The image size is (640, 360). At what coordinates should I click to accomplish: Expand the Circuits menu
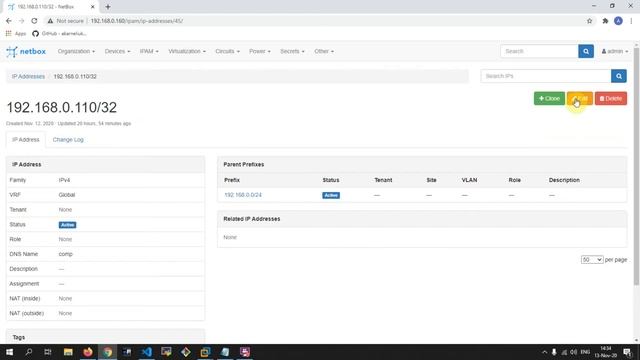(x=227, y=51)
